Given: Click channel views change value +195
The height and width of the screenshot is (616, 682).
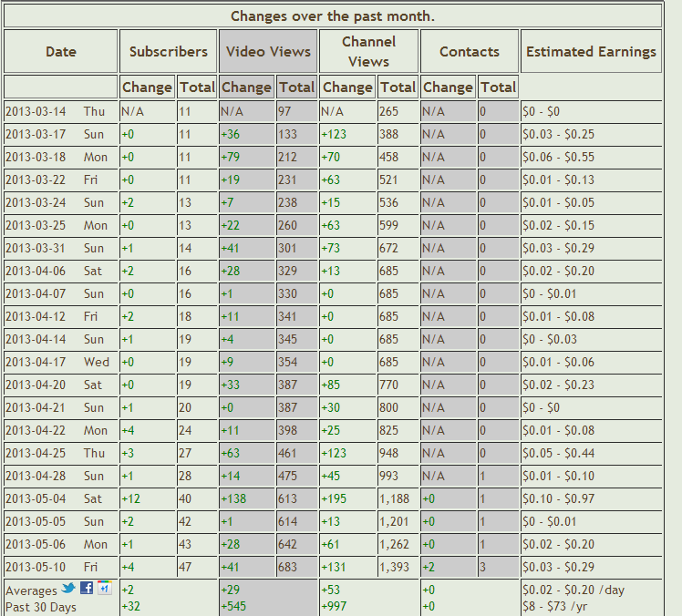Looking at the screenshot, I should click(x=334, y=498).
